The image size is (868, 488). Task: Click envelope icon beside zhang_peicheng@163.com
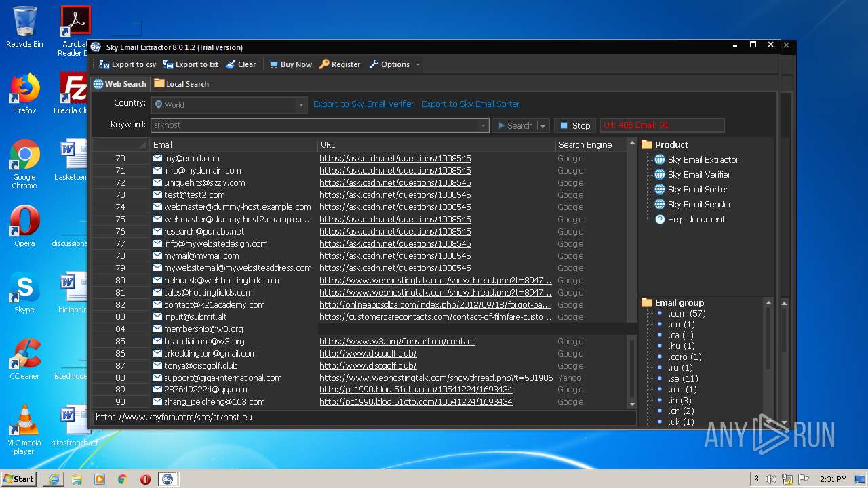click(157, 401)
